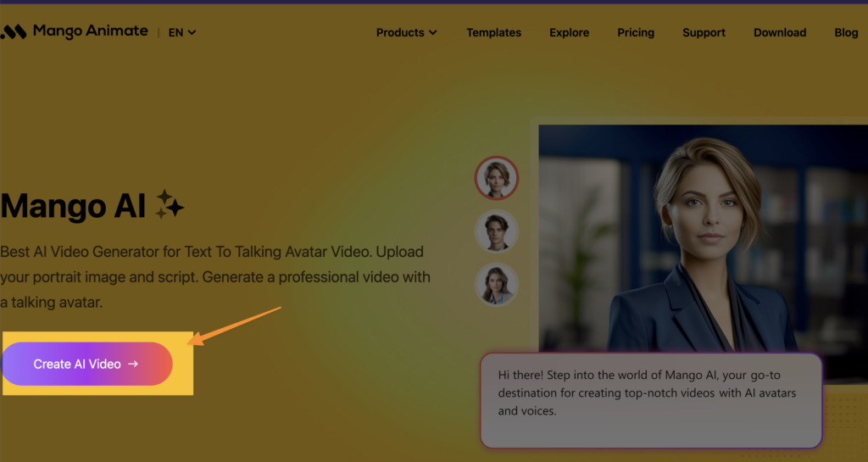Go to the Templates page

[493, 33]
